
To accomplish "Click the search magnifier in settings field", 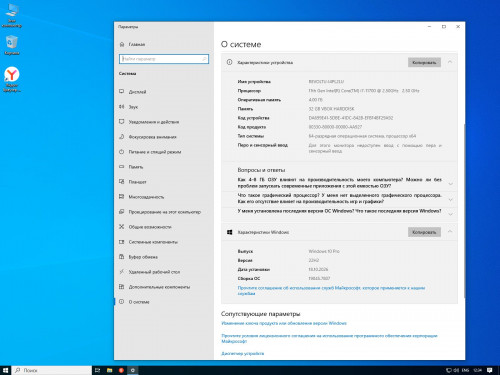I will [x=204, y=59].
